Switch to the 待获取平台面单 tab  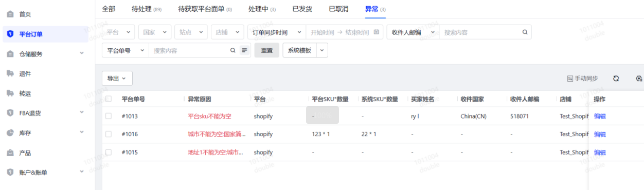pos(205,9)
